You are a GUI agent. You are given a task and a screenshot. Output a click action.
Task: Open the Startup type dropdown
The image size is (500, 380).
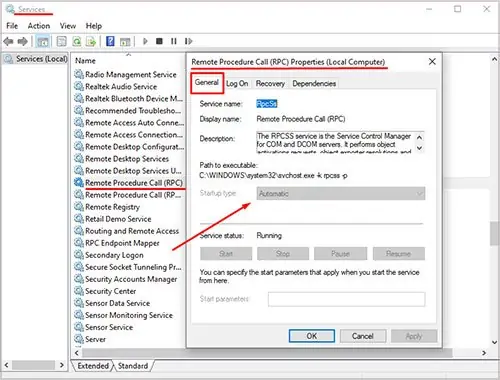click(341, 193)
